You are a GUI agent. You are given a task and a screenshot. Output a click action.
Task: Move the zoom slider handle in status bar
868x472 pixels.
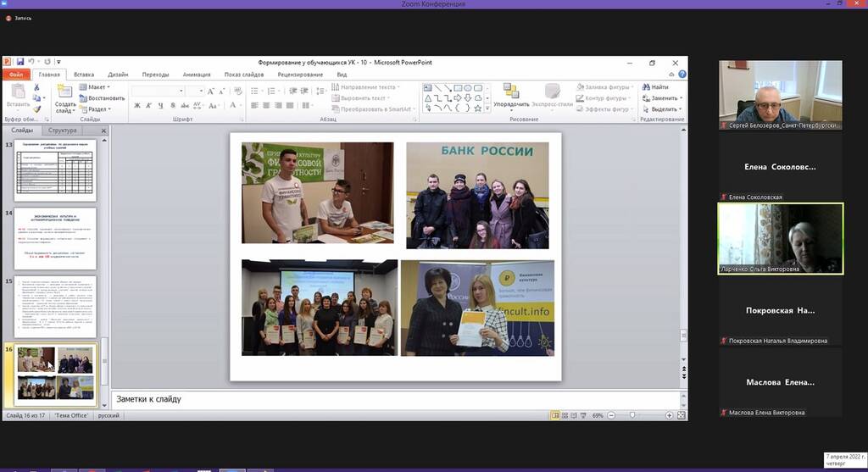[632, 415]
